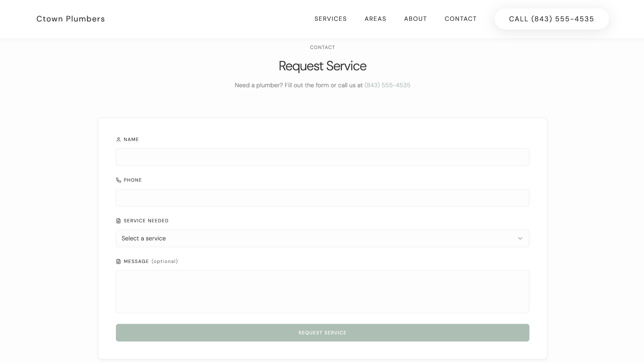Click the phone handset icon beside Phone label

click(x=118, y=180)
